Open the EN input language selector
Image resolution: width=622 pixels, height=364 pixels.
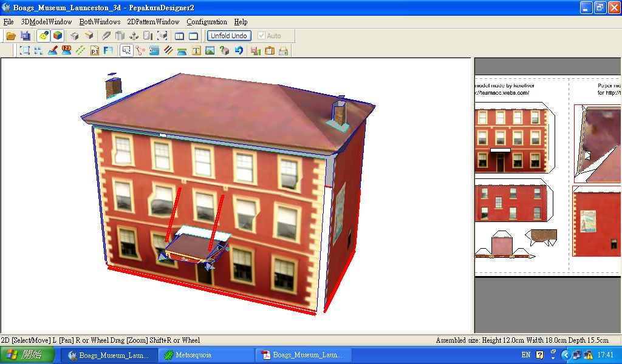pos(525,355)
